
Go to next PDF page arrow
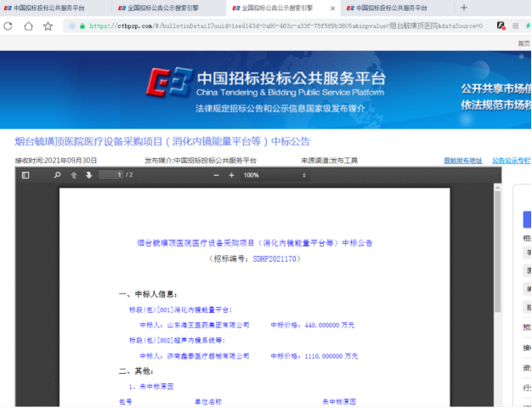pos(88,175)
